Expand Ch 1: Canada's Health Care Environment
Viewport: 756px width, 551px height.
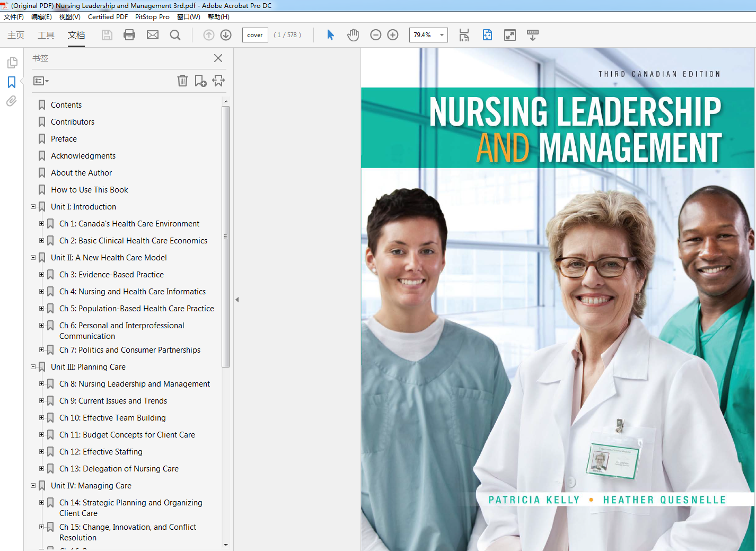[x=42, y=224]
